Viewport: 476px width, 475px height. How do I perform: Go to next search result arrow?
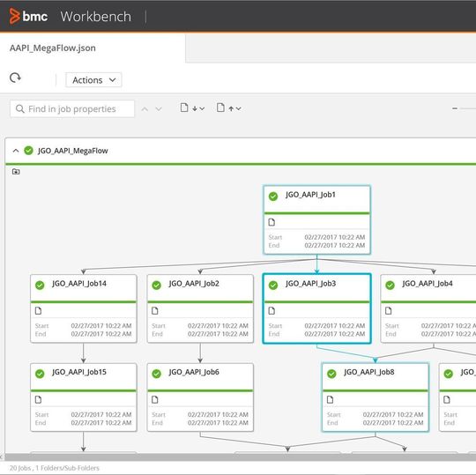click(x=159, y=109)
